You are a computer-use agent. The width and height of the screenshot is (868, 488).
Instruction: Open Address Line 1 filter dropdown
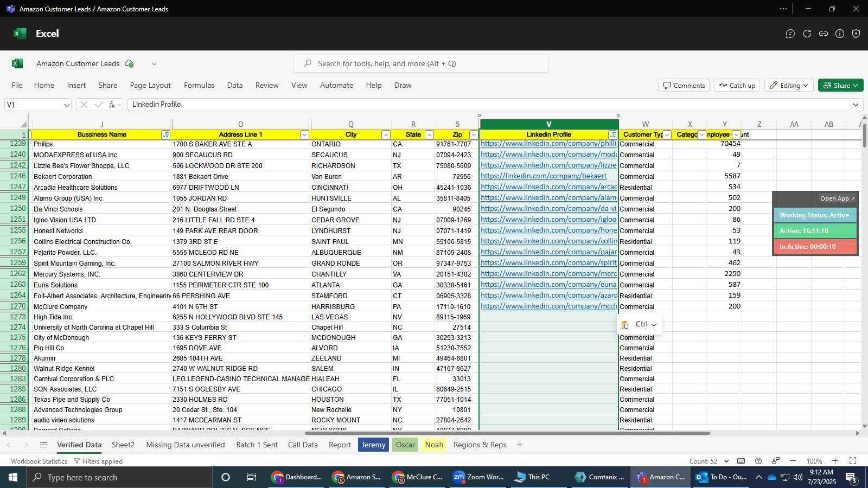[304, 134]
